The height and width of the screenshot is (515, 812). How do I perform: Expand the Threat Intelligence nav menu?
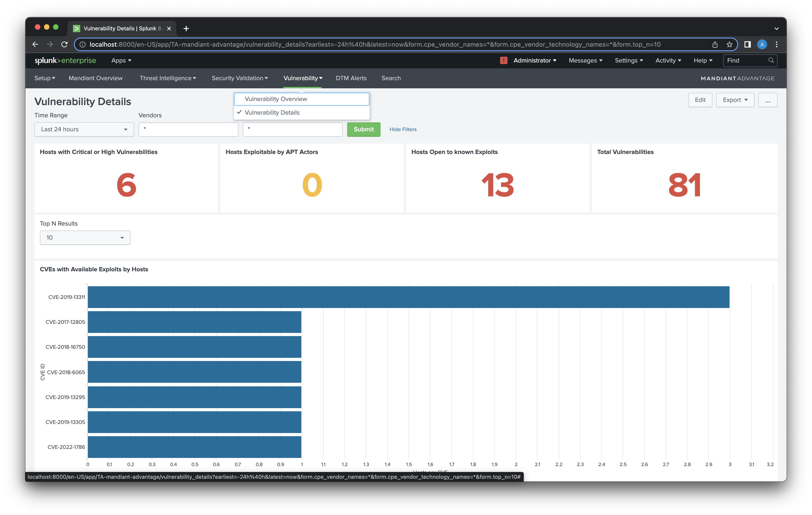168,78
